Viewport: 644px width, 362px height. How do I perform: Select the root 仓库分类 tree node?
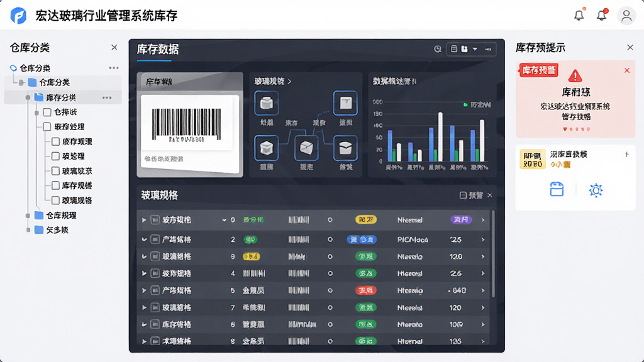click(x=35, y=68)
